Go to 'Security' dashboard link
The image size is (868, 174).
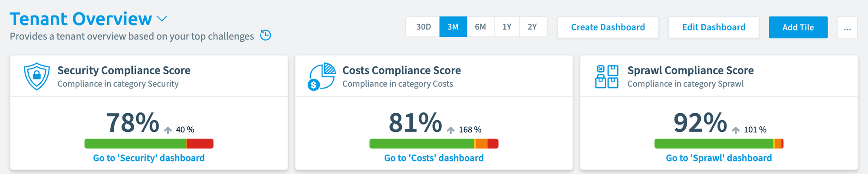(x=149, y=158)
